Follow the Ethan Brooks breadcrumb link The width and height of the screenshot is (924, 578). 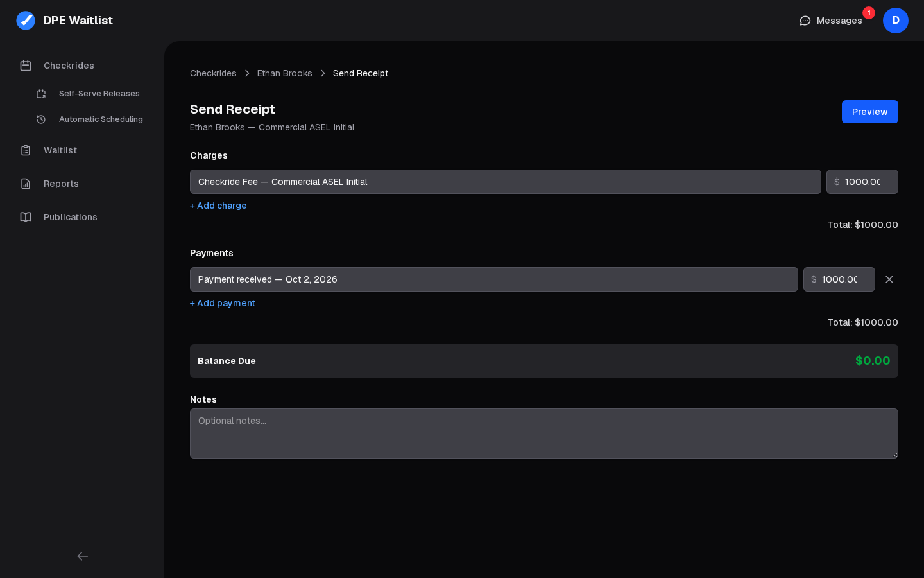285,73
